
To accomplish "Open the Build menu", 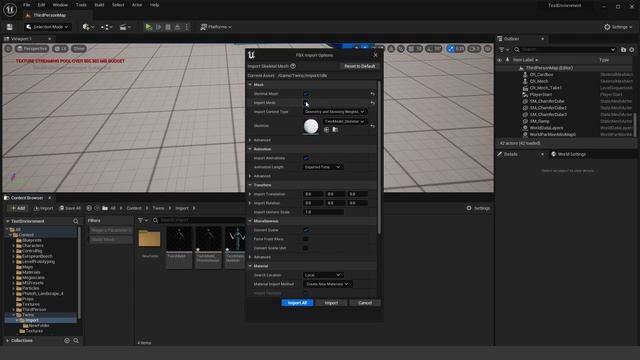I will [99, 5].
